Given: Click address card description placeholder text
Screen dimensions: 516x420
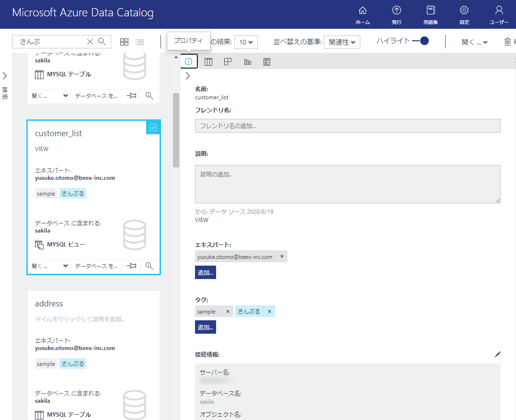Looking at the screenshot, I should point(80,319).
